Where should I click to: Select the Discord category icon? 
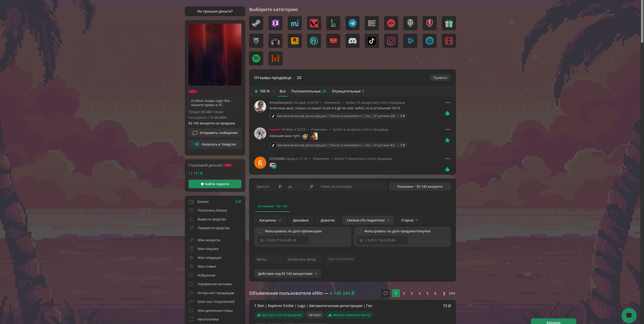(352, 41)
